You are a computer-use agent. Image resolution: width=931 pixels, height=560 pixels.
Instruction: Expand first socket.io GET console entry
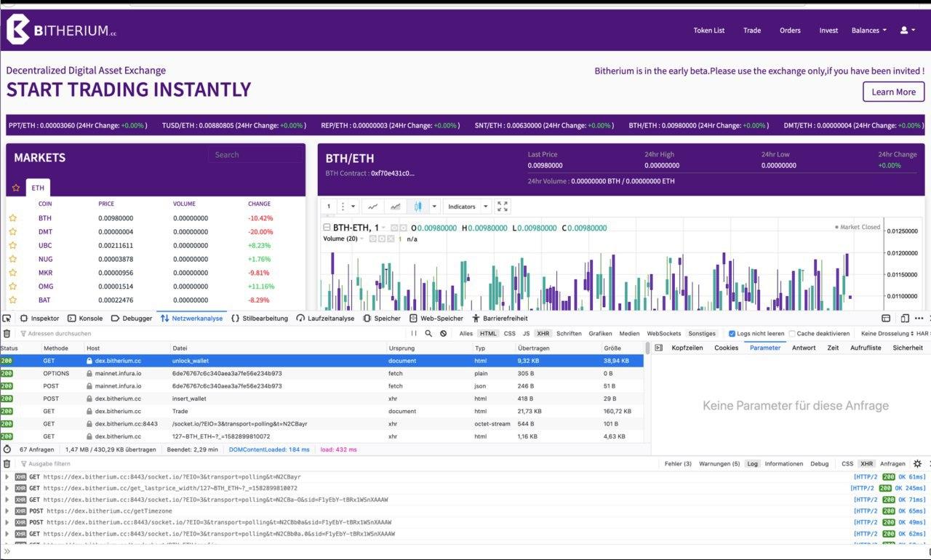tap(7, 477)
